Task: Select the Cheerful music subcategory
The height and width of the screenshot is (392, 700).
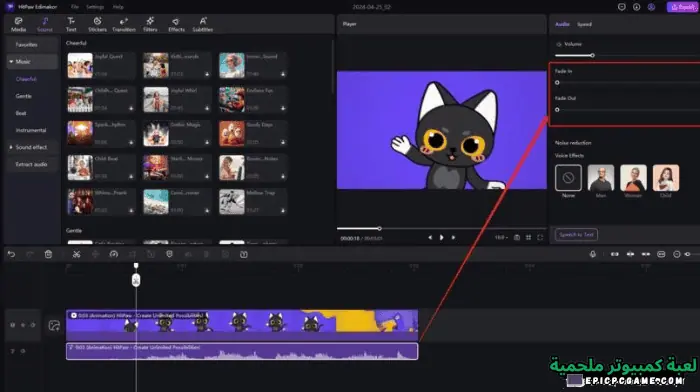Action: pyautogui.click(x=26, y=79)
